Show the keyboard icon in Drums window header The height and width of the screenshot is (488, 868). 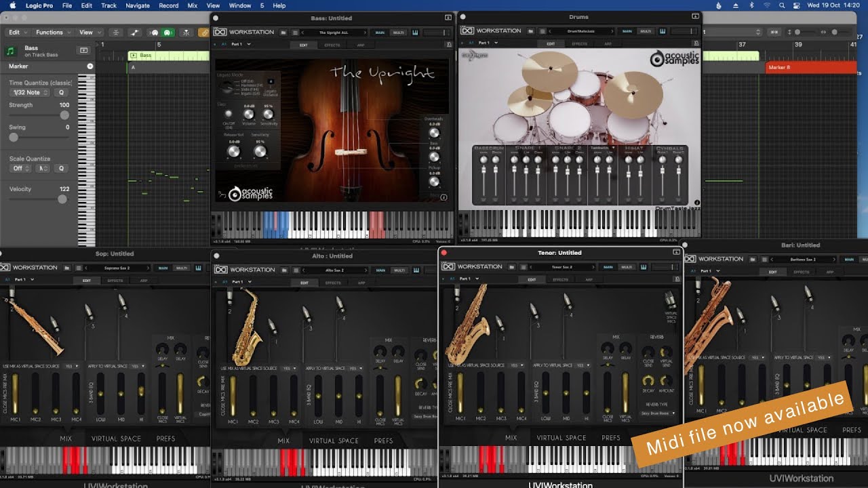pos(662,30)
